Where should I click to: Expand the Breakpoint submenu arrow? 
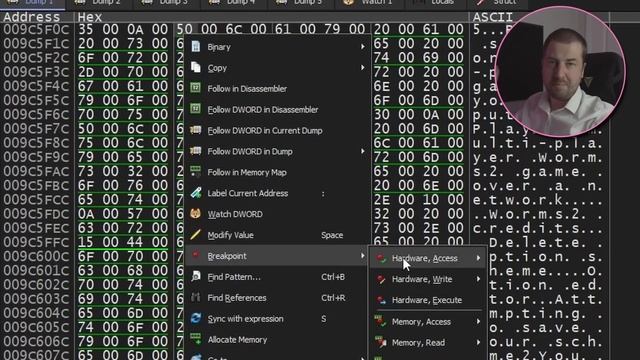pyautogui.click(x=362, y=256)
